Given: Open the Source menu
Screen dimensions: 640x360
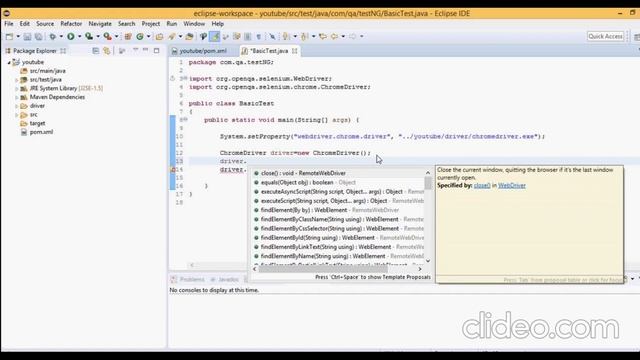Looking at the screenshot, I should point(45,24).
